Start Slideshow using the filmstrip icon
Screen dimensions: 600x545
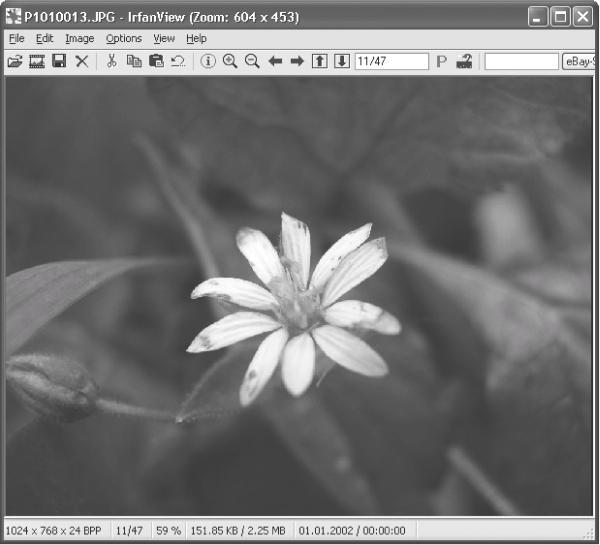pyautogui.click(x=37, y=61)
